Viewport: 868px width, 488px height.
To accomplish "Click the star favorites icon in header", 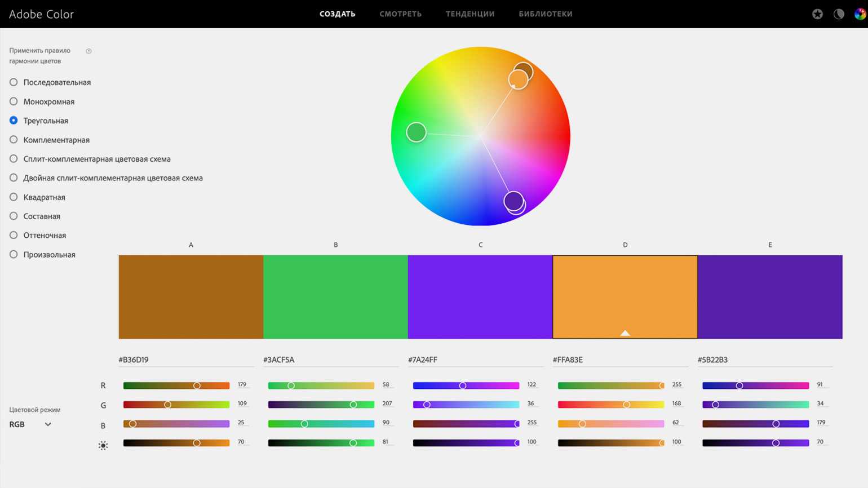I will point(817,14).
